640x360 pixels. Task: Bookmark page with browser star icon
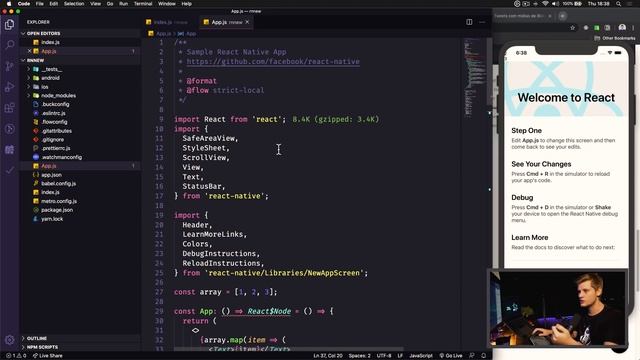pyautogui.click(x=573, y=28)
